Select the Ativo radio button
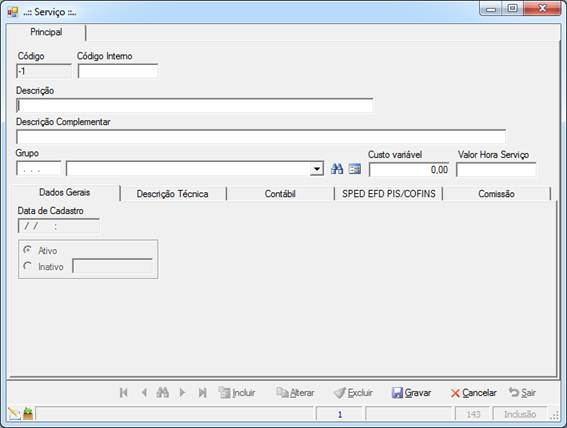567x428 pixels. [27, 250]
